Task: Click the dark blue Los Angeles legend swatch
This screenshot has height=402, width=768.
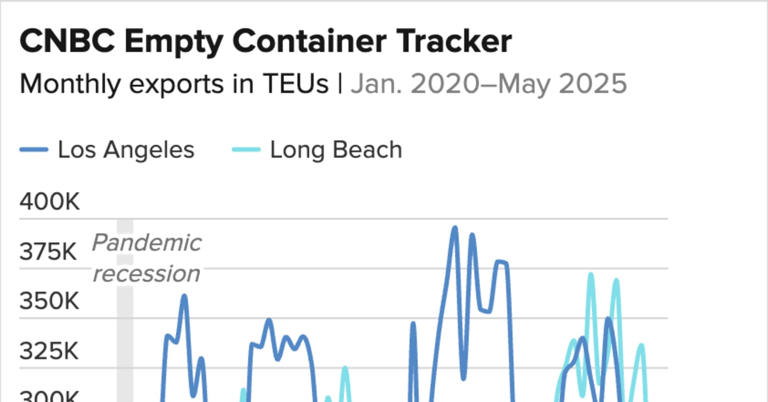Action: tap(34, 151)
